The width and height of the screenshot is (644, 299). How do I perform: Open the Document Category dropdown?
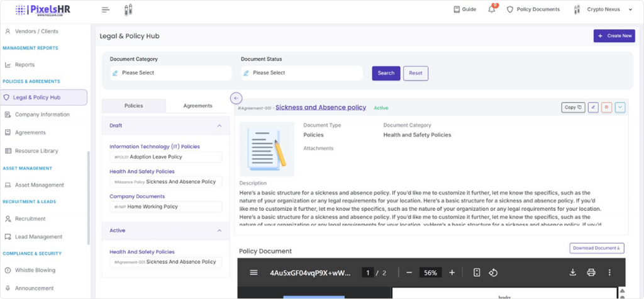(170, 73)
